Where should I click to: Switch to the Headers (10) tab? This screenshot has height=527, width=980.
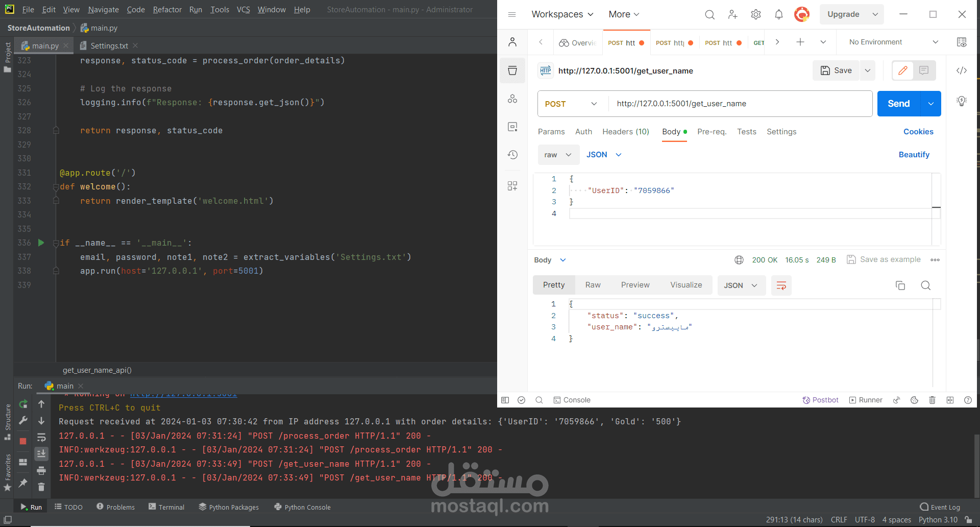pyautogui.click(x=626, y=132)
